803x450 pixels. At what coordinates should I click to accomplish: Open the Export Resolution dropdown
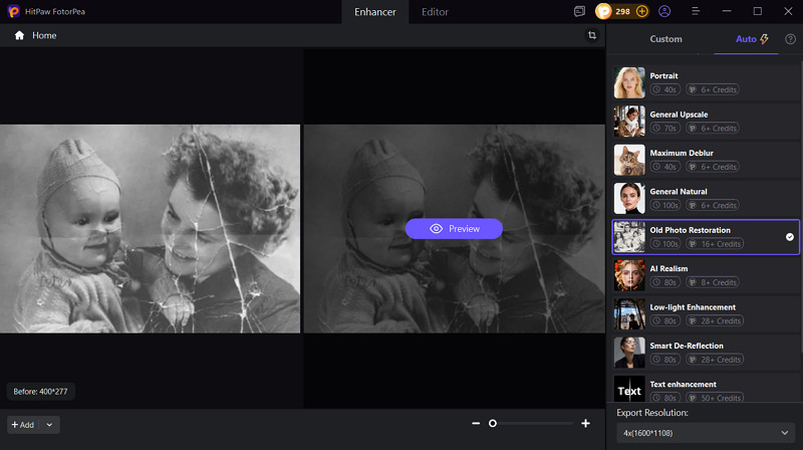(705, 433)
